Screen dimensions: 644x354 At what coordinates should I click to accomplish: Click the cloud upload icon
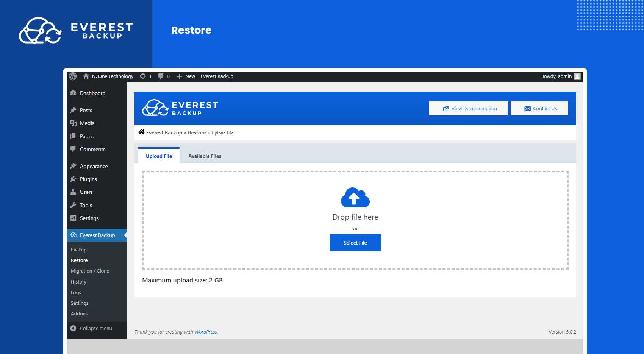point(355,197)
